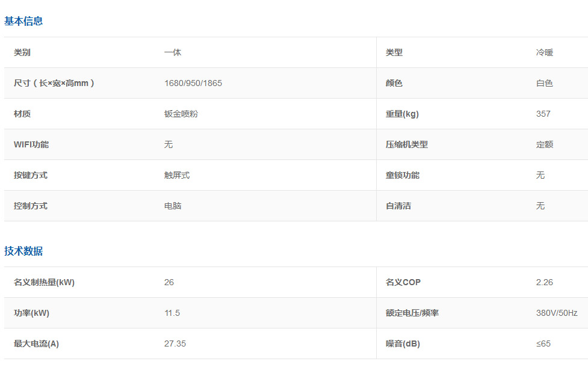The width and height of the screenshot is (588, 376).
Task: Click the 基本信息 section heading
Action: click(x=23, y=21)
